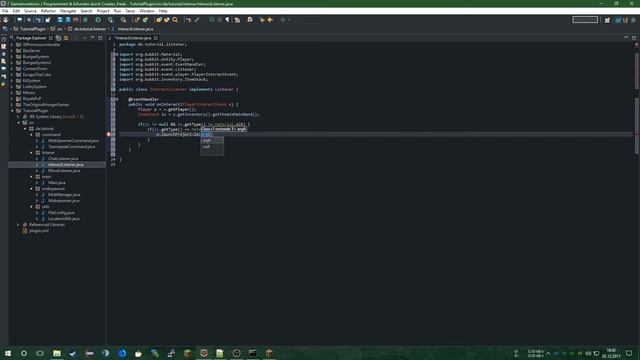Open the Help menu
Image resolution: width=640 pixels, height=360 pixels.
pos(163,11)
